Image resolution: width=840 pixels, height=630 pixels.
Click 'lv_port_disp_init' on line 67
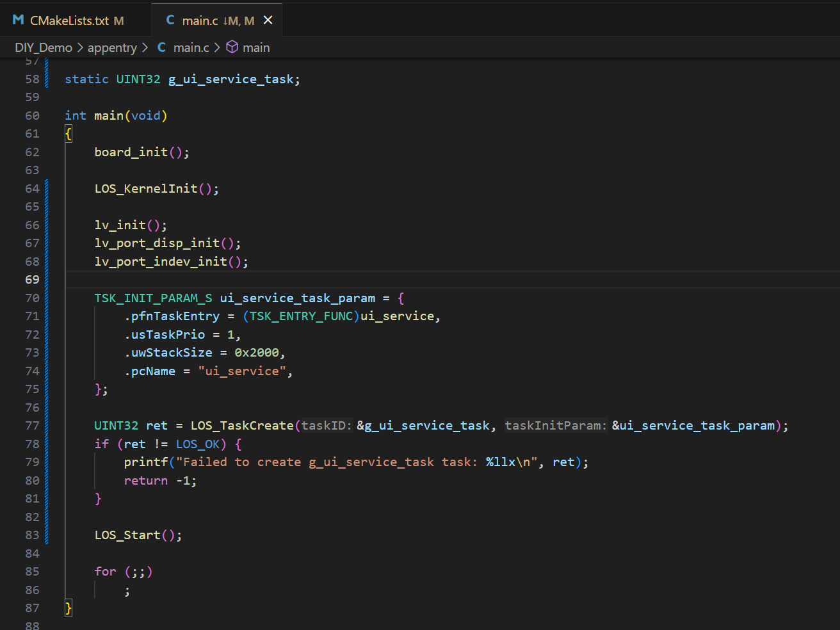[x=157, y=243]
